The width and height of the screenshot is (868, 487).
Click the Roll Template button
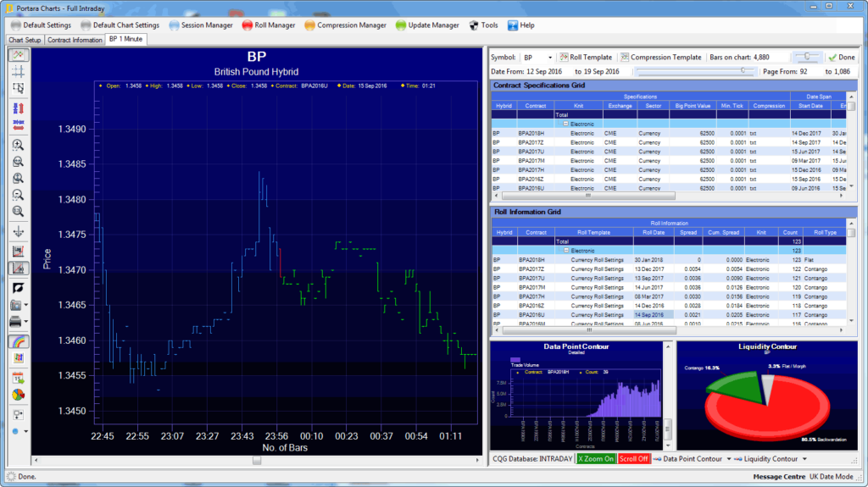click(x=586, y=57)
